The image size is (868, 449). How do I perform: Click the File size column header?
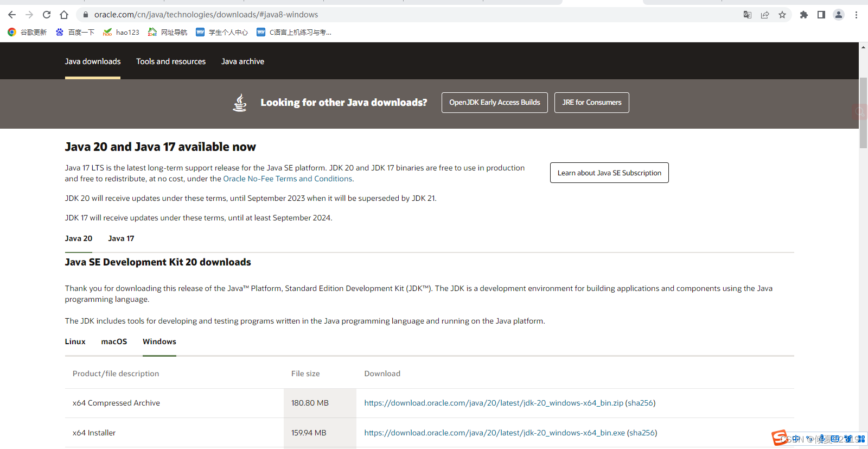coord(305,374)
